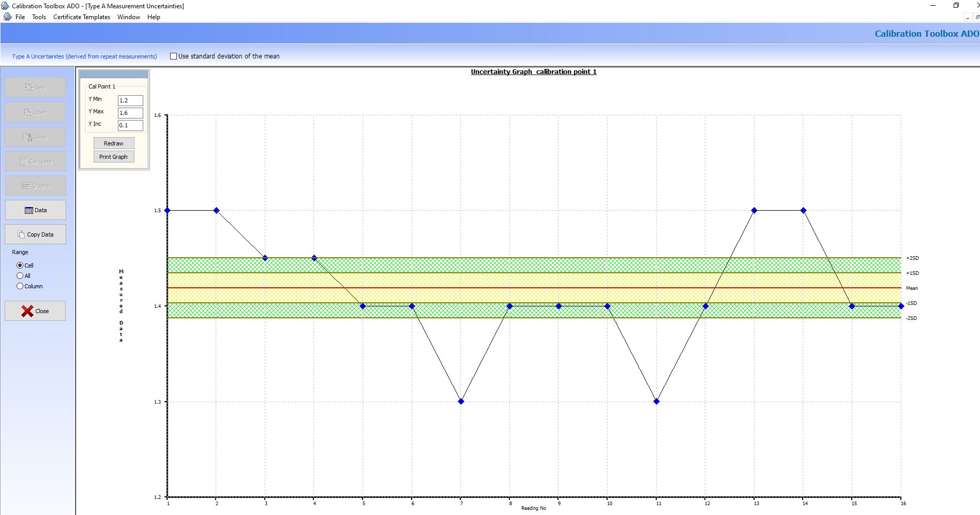The image size is (980, 515).
Task: Click the data point at reading 11
Action: 657,402
